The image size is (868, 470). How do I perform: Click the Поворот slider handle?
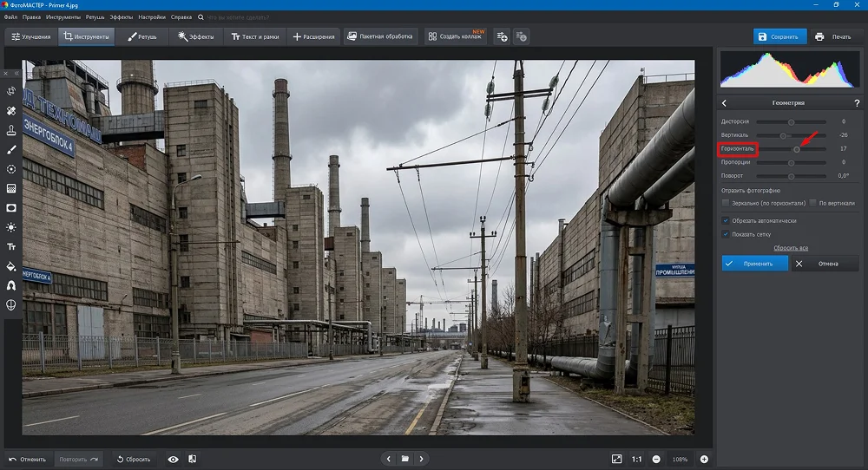791,176
